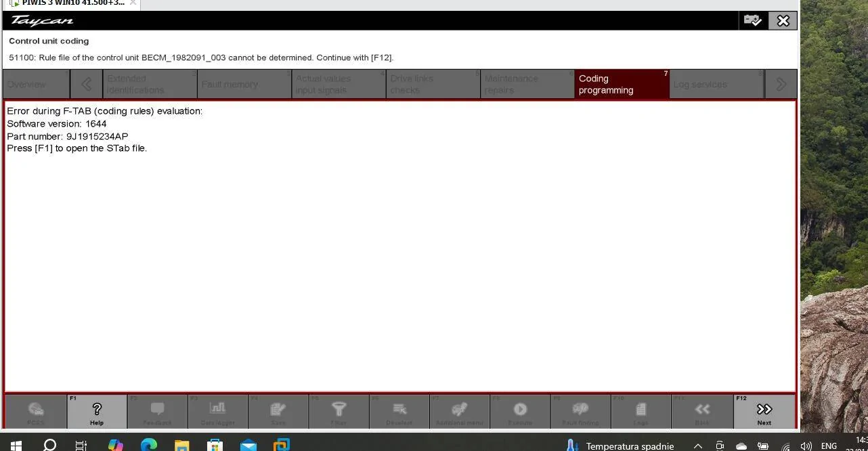Open File Explorer from the taskbar
This screenshot has width=868, height=451.
pos(182,446)
